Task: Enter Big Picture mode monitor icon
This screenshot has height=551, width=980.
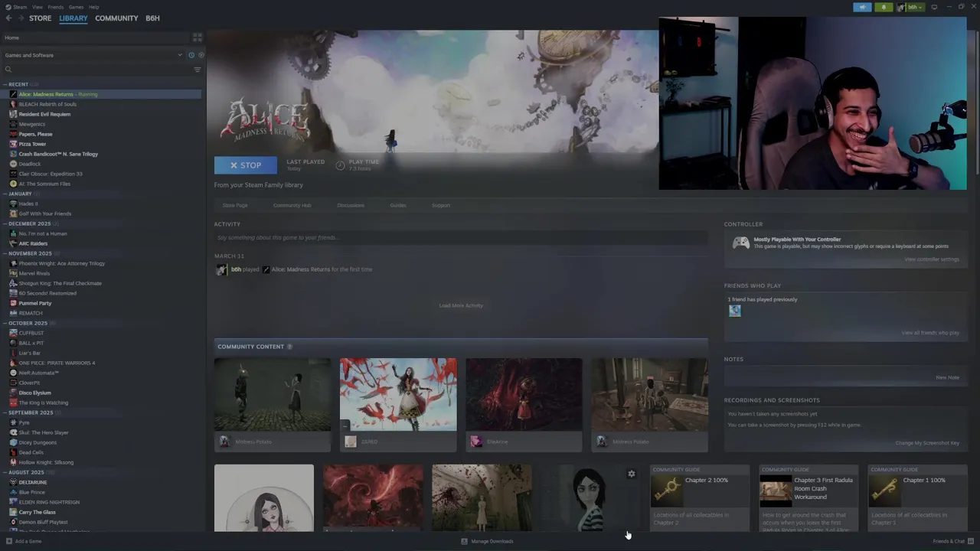Action: (x=934, y=7)
